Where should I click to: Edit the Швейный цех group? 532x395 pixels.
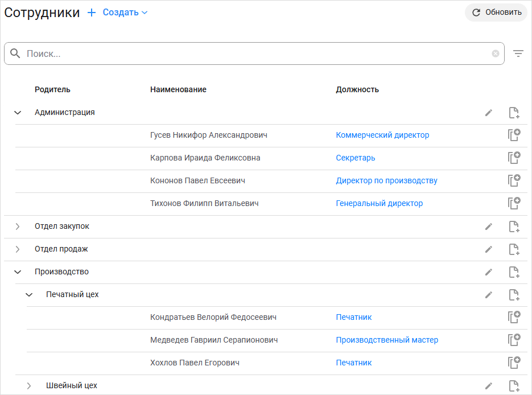pos(488,386)
